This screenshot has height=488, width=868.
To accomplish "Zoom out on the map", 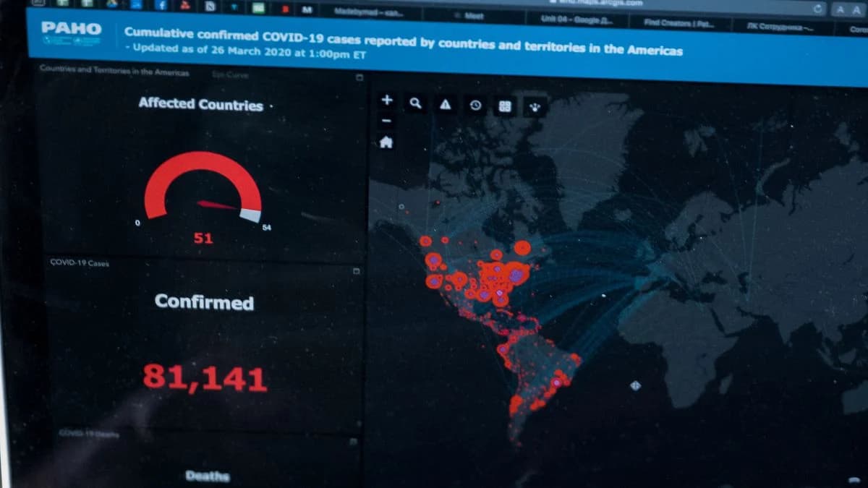I will click(386, 121).
